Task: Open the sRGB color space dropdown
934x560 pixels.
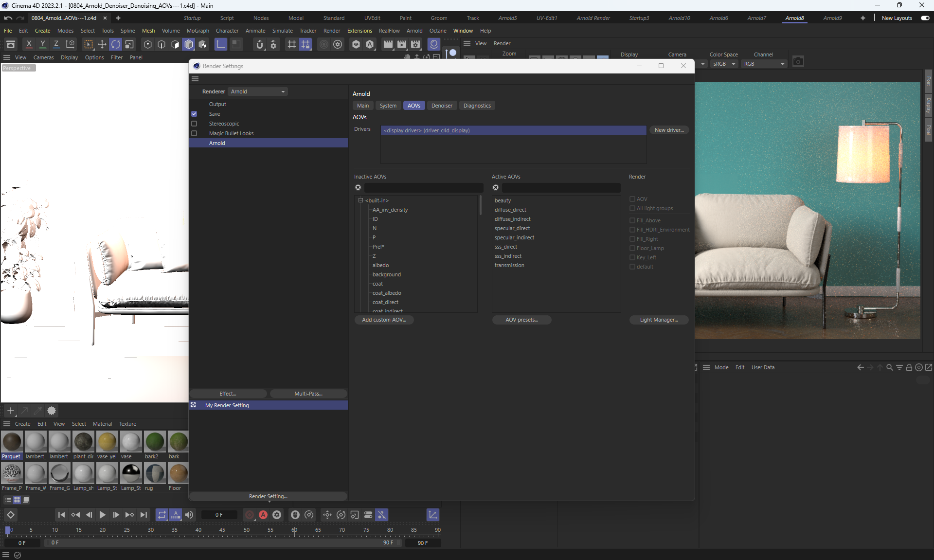Action: click(724, 64)
